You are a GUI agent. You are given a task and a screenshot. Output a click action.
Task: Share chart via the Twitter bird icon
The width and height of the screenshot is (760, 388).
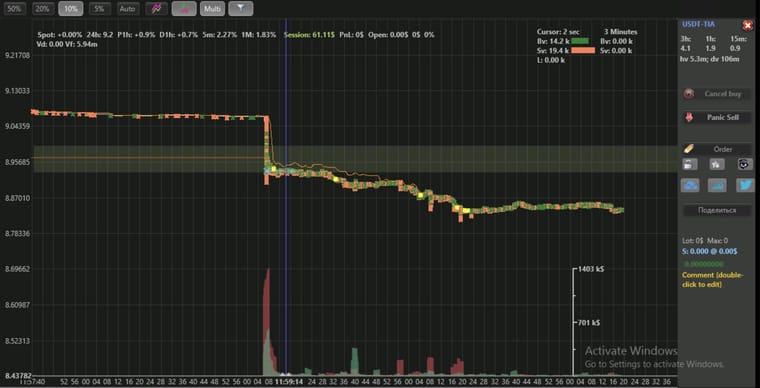point(745,185)
